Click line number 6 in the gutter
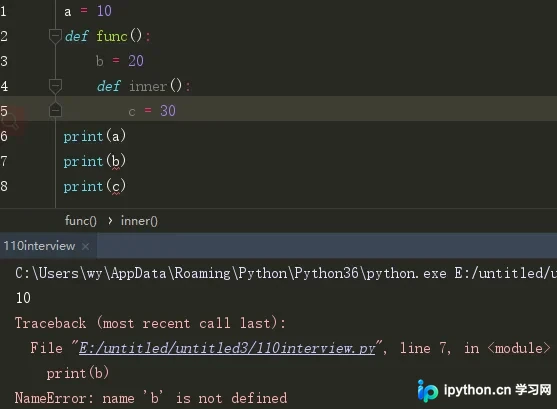 (x=4, y=136)
